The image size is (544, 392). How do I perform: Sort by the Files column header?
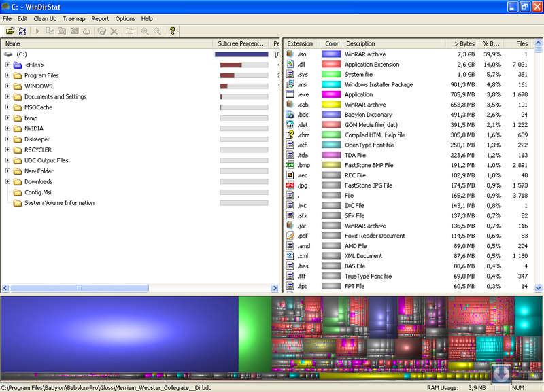[x=517, y=43]
